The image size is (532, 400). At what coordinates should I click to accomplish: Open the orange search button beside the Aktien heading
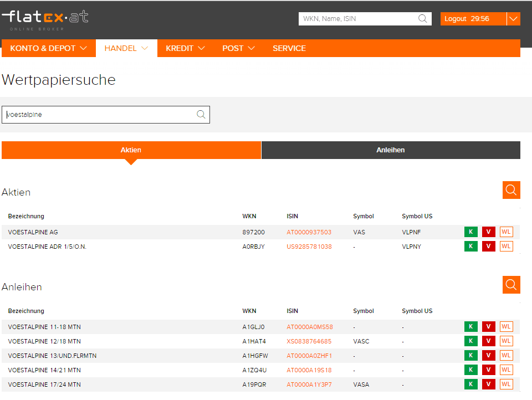click(511, 190)
